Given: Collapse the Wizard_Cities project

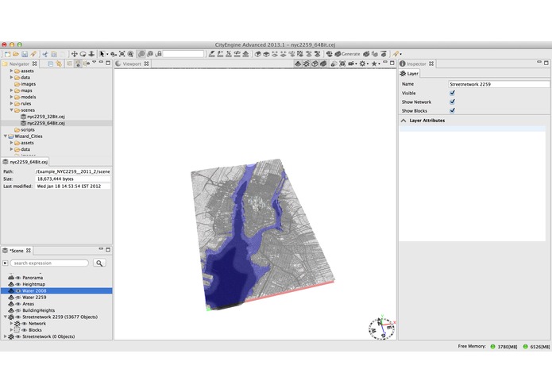Looking at the screenshot, I should click(6, 136).
